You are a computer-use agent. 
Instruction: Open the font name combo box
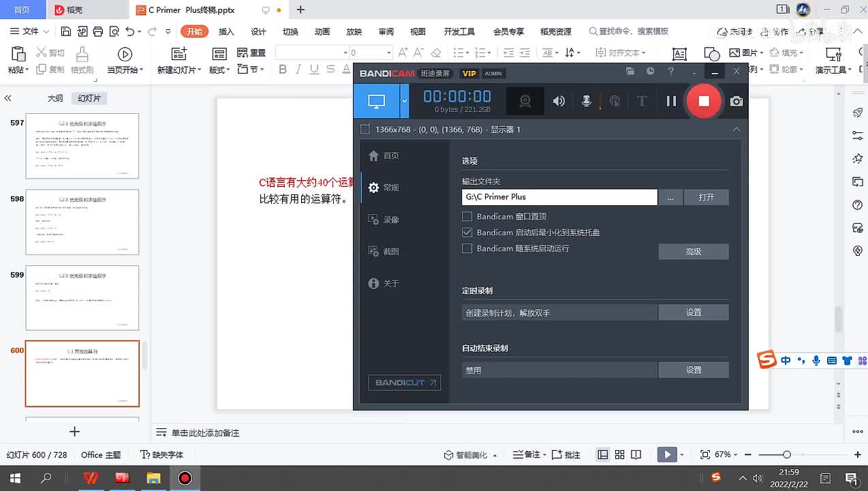tap(312, 53)
